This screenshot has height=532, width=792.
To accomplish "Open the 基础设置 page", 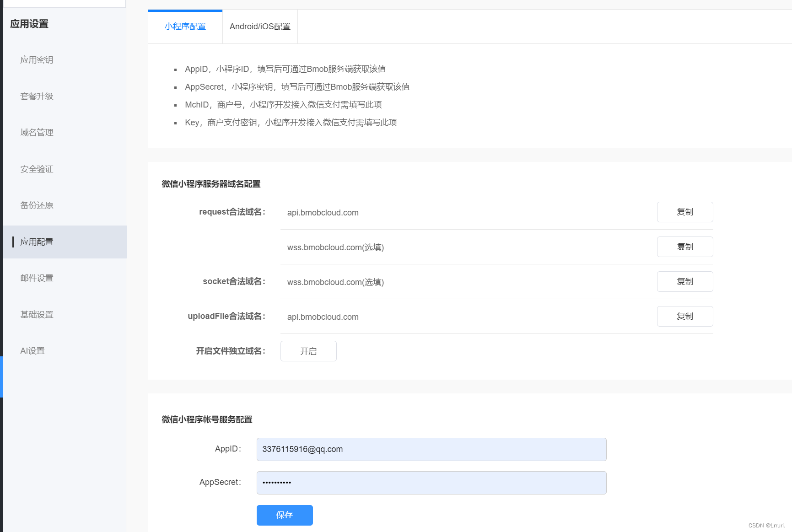I will [x=37, y=314].
